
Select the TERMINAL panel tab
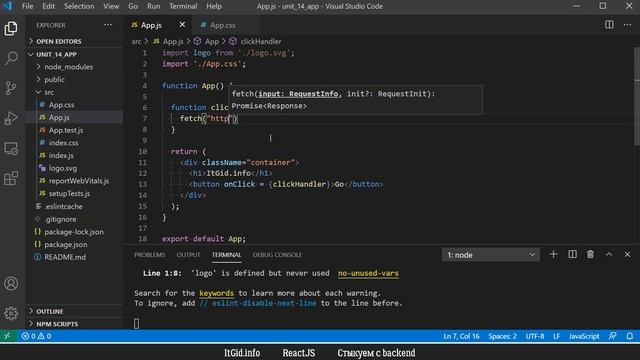point(226,255)
